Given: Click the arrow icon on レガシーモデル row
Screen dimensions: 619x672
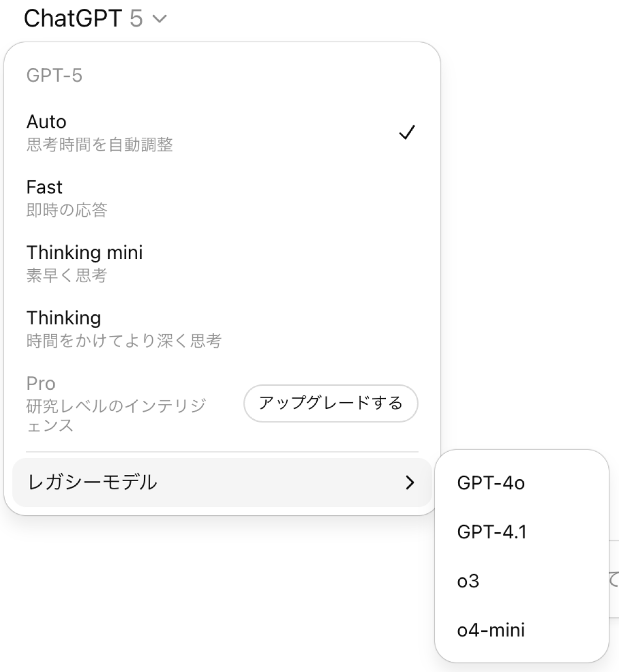Looking at the screenshot, I should (410, 483).
